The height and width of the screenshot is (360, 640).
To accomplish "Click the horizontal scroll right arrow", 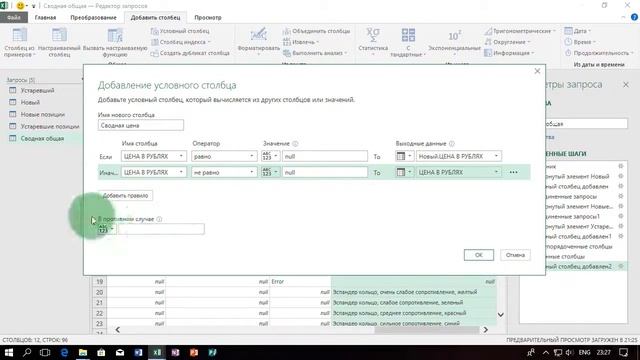I will pos(486,329).
